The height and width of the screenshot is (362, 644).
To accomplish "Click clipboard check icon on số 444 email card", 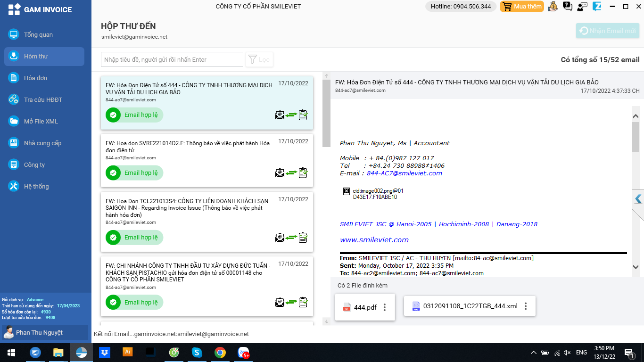I will (x=303, y=115).
